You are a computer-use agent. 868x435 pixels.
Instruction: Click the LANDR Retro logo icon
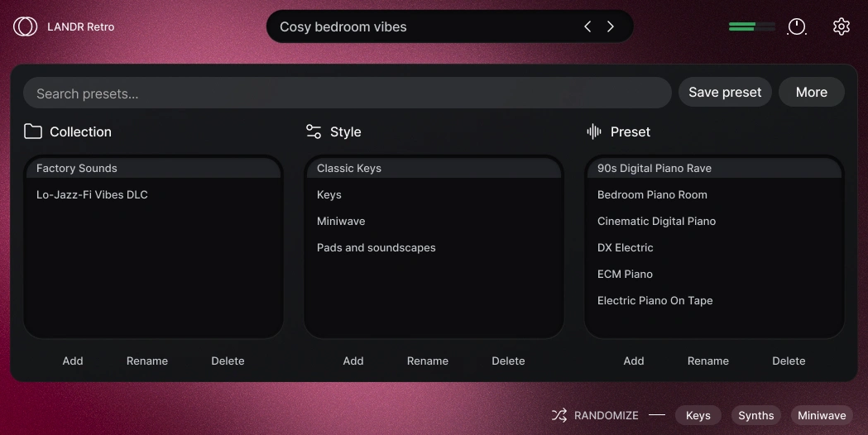[x=25, y=26]
